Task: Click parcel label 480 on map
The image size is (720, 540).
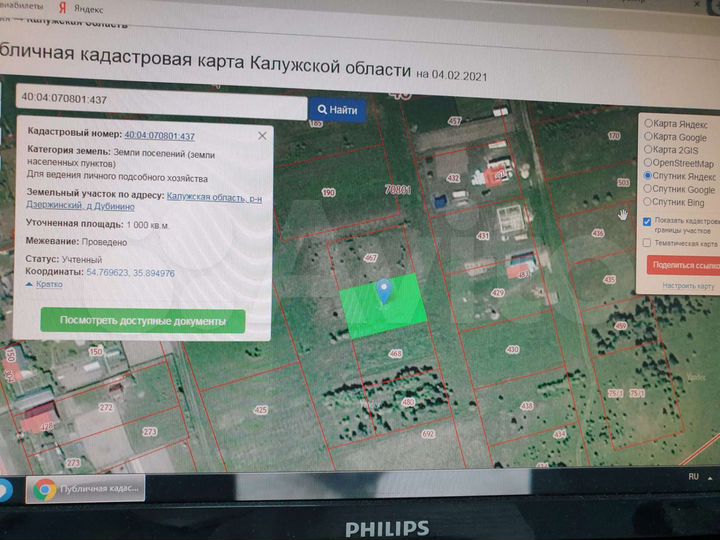Action: coord(408,402)
